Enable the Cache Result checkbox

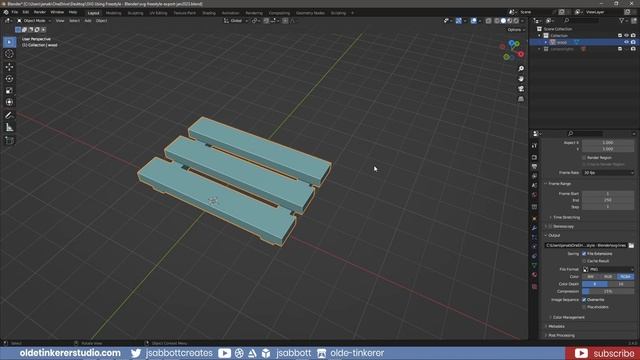click(x=584, y=261)
